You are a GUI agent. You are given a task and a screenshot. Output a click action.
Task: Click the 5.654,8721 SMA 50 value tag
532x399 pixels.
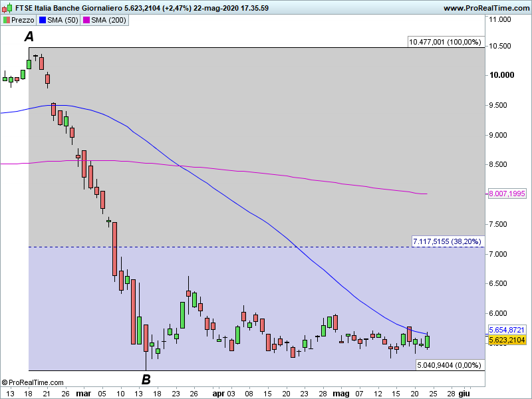pyautogui.click(x=507, y=330)
